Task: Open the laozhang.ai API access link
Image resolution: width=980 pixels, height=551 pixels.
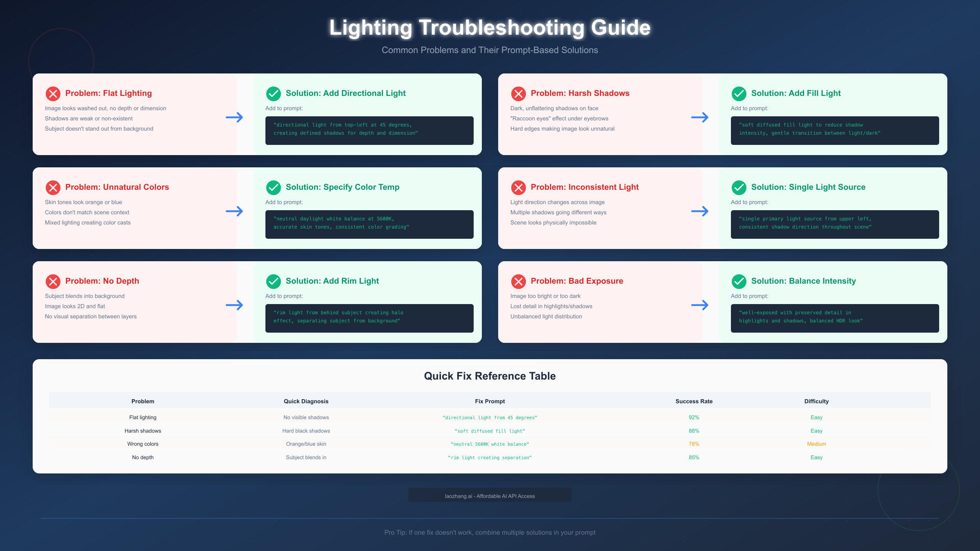Action: point(490,496)
